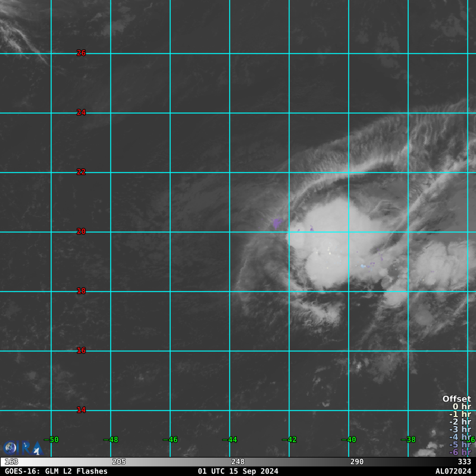Click the 248 value on the grayscale bar
This screenshot has height=476, width=476.
pos(238,462)
